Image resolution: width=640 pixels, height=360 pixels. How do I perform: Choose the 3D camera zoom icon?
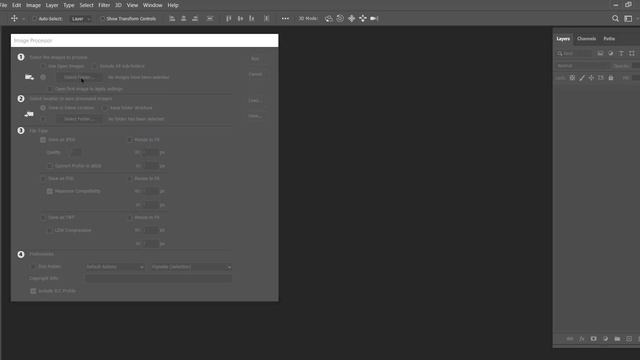[x=374, y=18]
